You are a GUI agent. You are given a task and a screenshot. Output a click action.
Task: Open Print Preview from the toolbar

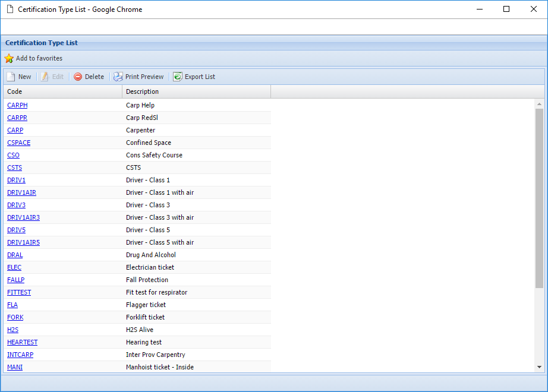pyautogui.click(x=139, y=77)
